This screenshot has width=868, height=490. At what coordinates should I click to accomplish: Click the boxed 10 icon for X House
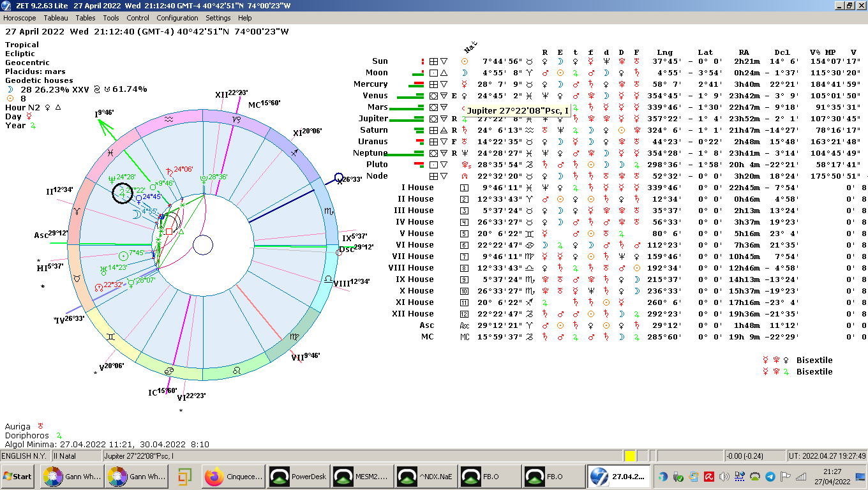pos(465,291)
